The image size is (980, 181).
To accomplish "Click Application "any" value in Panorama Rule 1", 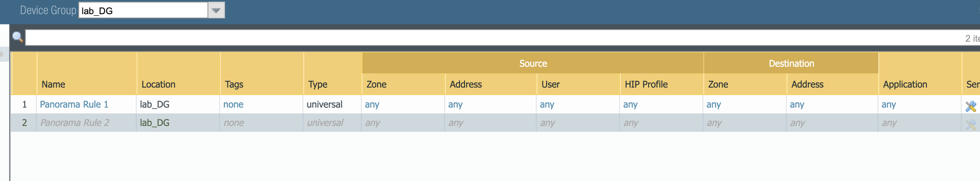I will [x=889, y=105].
